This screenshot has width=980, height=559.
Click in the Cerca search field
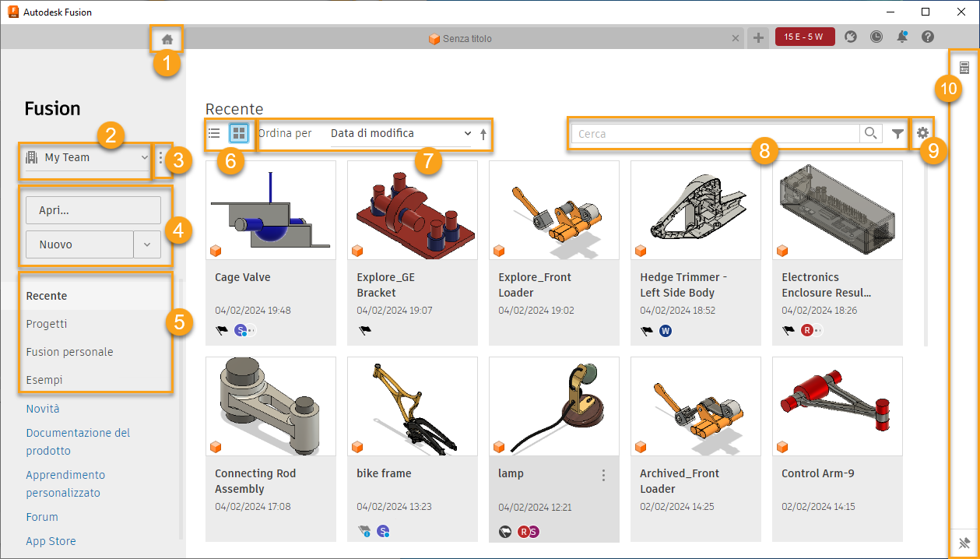[x=716, y=134]
